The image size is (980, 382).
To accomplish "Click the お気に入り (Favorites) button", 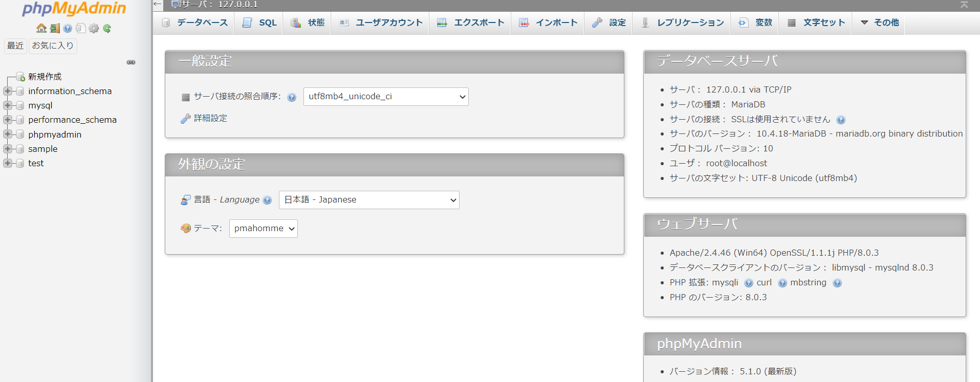I will (x=53, y=46).
